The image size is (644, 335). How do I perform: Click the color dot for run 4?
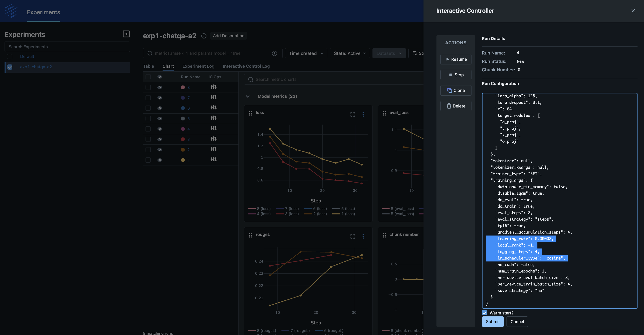[183, 129]
